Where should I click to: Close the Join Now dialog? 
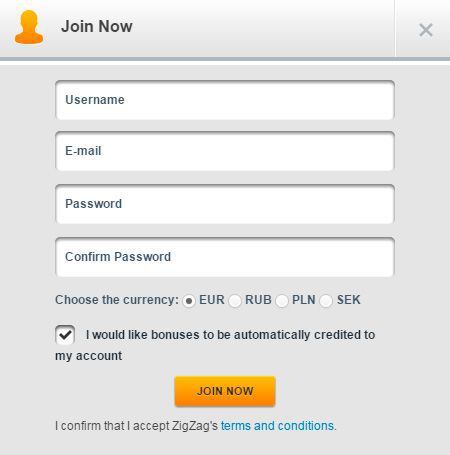click(x=426, y=30)
